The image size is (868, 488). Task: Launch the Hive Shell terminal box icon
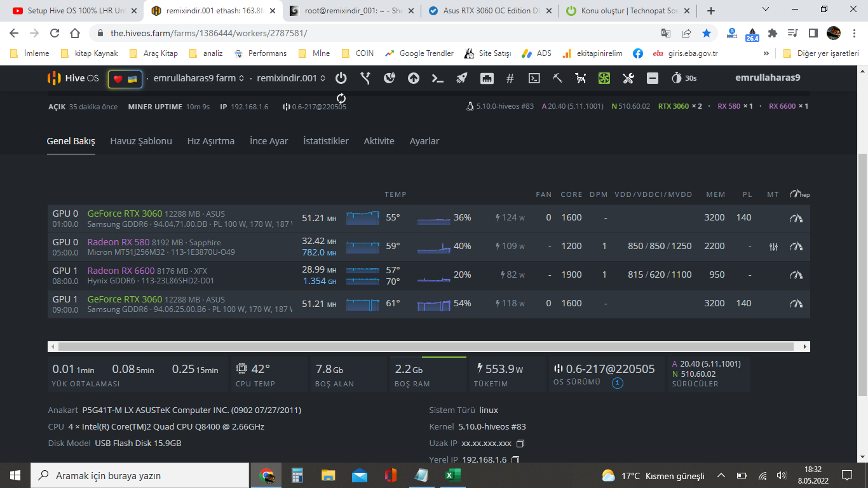(534, 78)
